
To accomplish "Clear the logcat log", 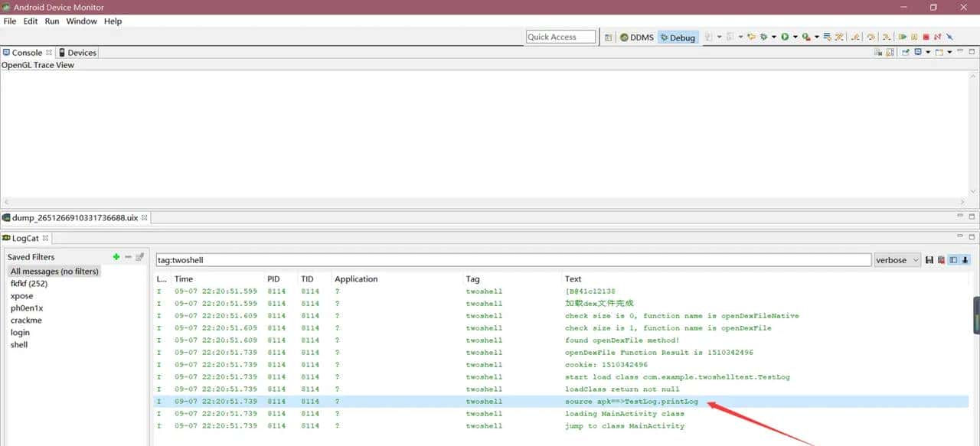I will 941,260.
